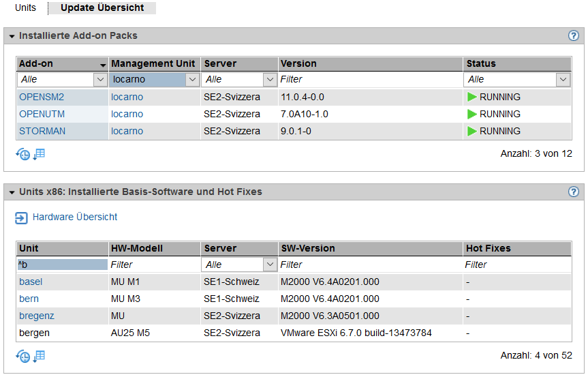
Task: Open Hardware Übersicht link
Action: (75, 217)
